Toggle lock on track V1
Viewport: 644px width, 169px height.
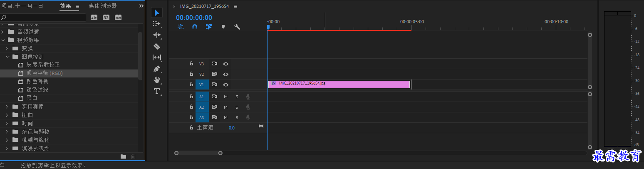(x=191, y=84)
